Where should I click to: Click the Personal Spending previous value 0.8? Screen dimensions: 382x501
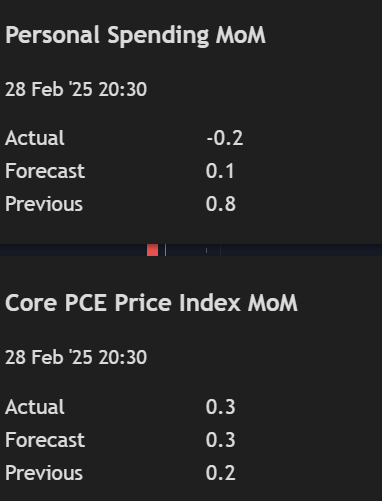pos(221,204)
